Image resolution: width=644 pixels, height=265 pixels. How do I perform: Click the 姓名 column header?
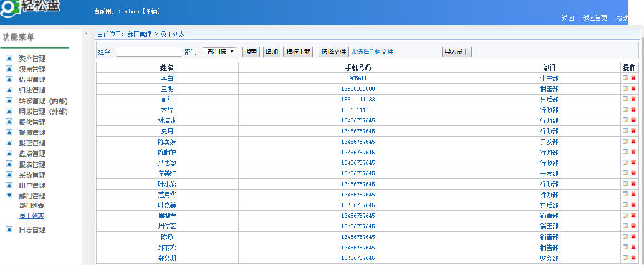pyautogui.click(x=167, y=68)
